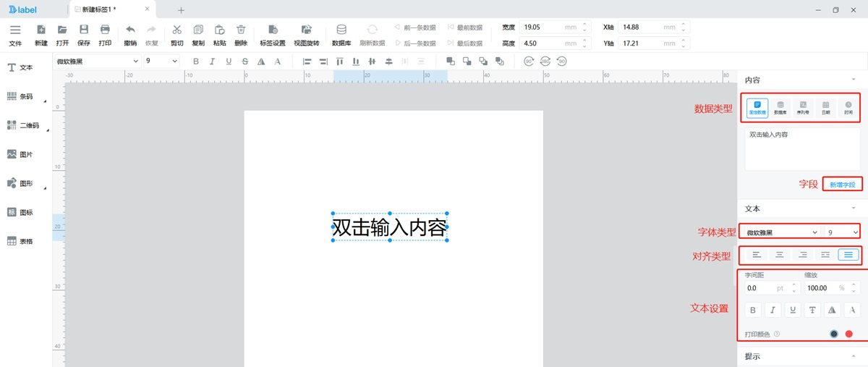Screen dimensions: 868x367
Task: Toggle bold in the right text settings panel
Action: 754,310
